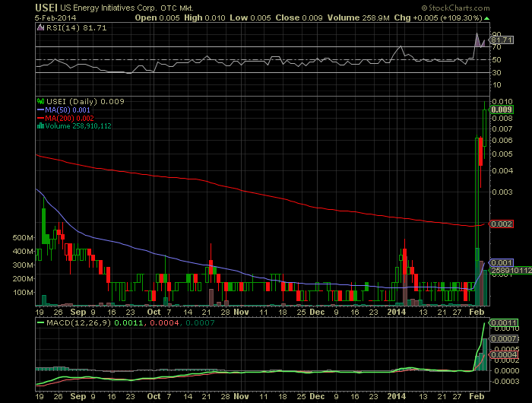Image resolution: width=532 pixels, height=403 pixels.
Task: Click the tall red candlestick near Feb
Action: coord(480,162)
